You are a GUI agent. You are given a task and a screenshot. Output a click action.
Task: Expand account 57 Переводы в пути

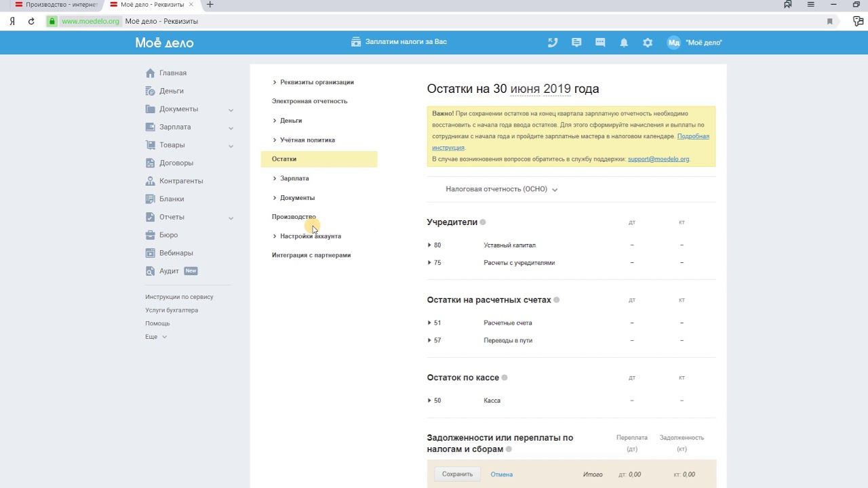[x=430, y=341]
